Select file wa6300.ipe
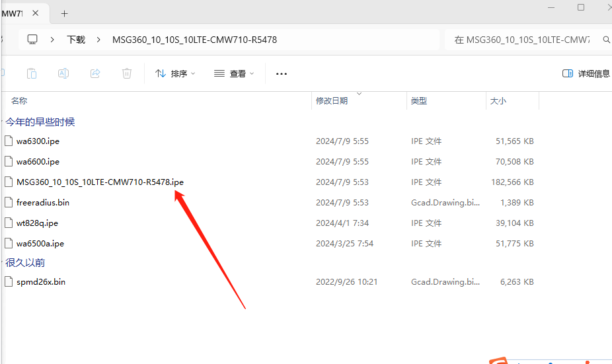This screenshot has height=364, width=612. click(38, 141)
